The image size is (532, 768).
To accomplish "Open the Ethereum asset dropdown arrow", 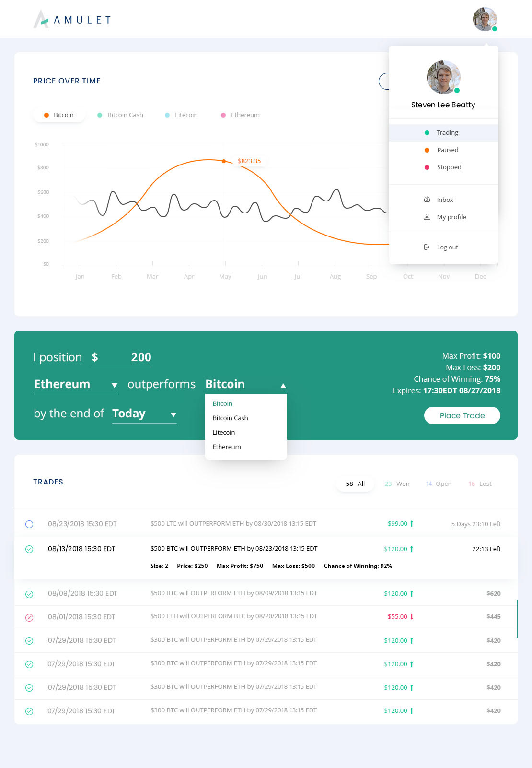I will (114, 385).
